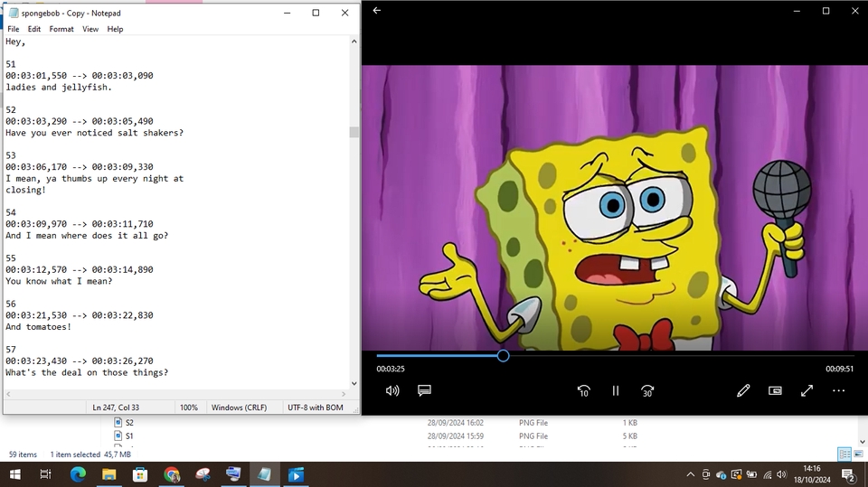Switch the player to mini view
868x487 pixels.
click(x=775, y=390)
